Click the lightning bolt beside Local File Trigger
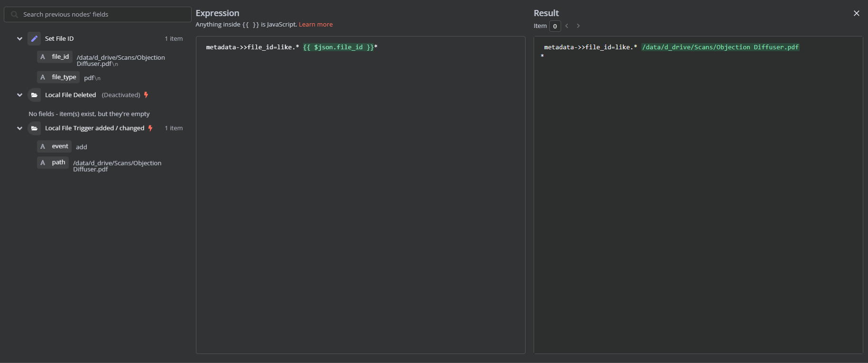This screenshot has height=363, width=868. (150, 128)
